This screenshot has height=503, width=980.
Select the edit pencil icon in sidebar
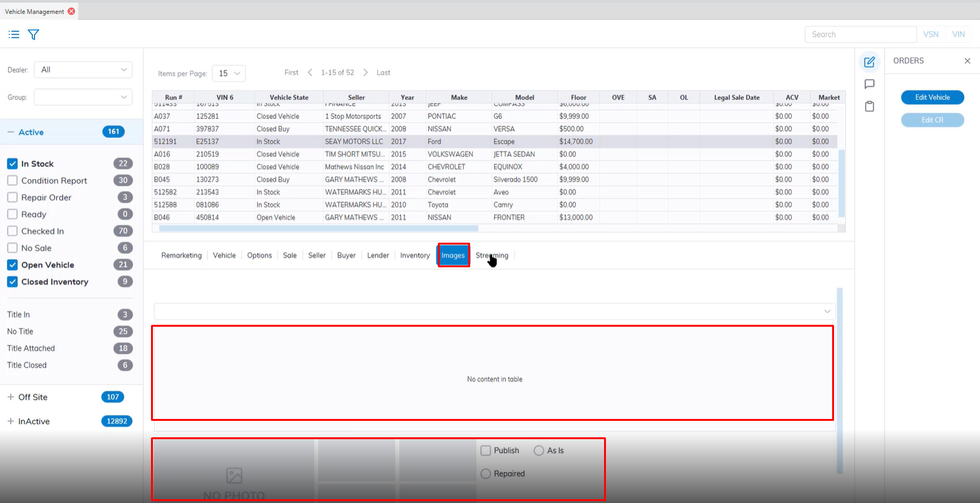click(869, 62)
